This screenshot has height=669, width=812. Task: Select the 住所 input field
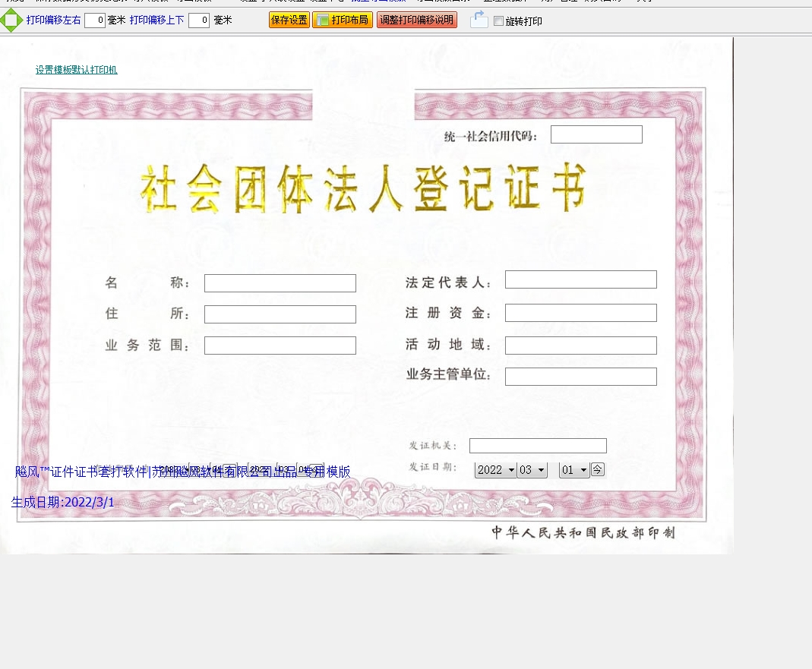[280, 314]
